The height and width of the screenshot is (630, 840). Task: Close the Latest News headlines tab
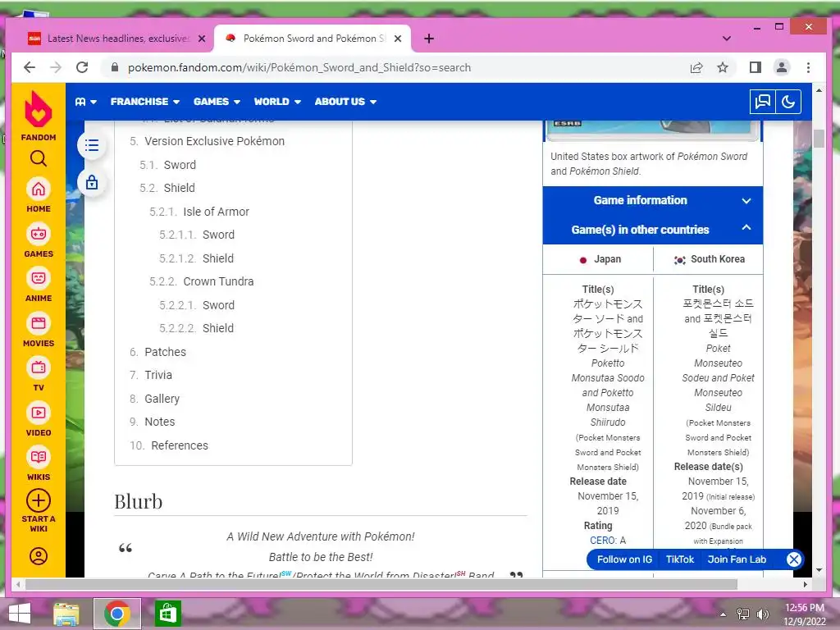(202, 39)
